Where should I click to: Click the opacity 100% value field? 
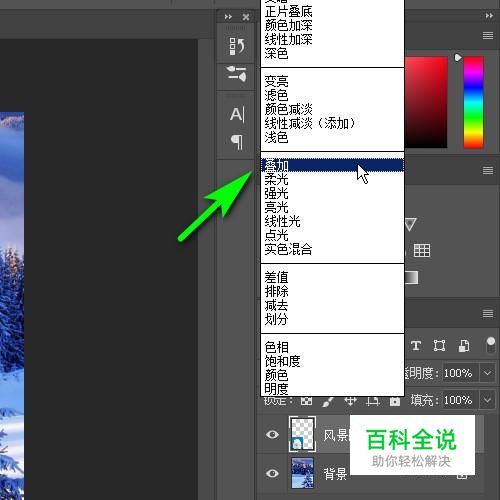point(461,373)
